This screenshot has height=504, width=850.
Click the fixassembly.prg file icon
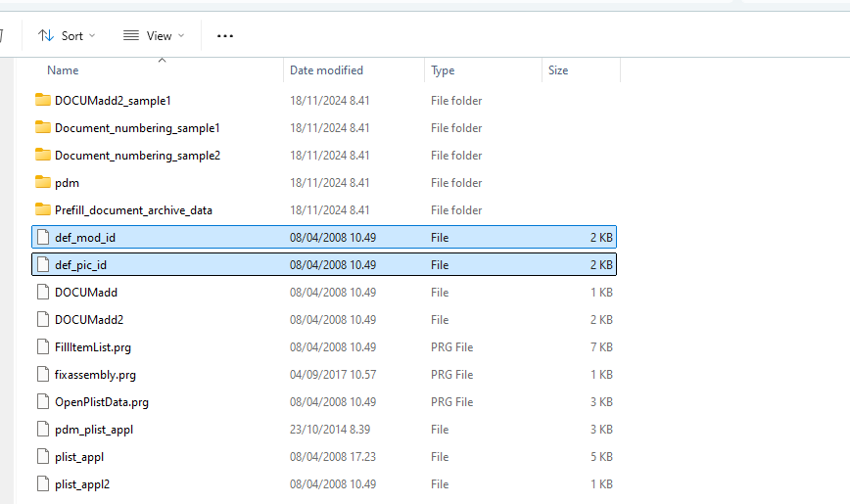click(x=42, y=374)
